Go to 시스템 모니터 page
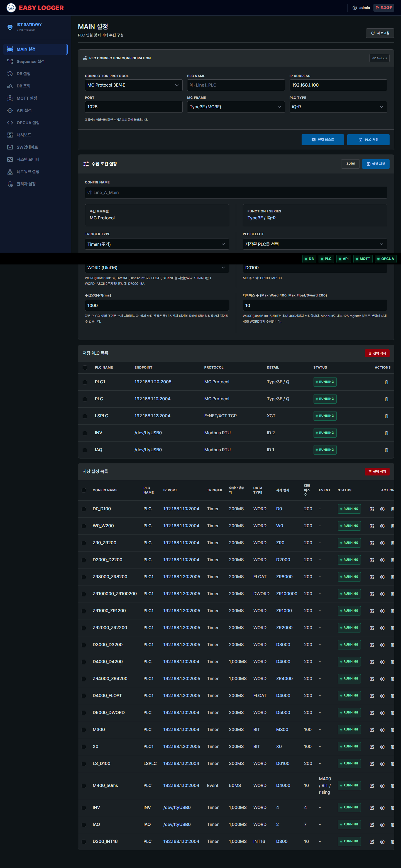The image size is (401, 868). coord(35,160)
